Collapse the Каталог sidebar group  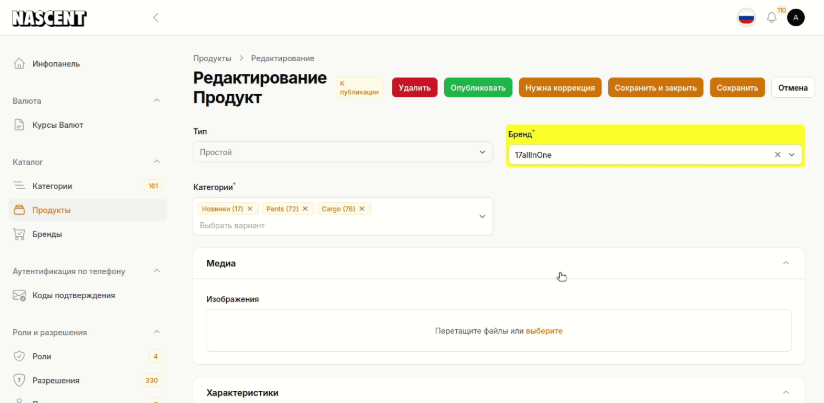point(156,162)
